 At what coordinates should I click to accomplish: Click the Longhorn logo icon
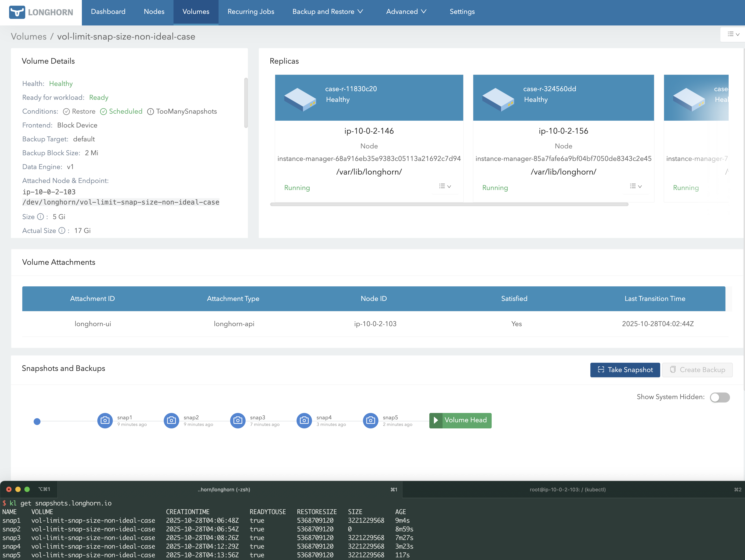point(17,12)
